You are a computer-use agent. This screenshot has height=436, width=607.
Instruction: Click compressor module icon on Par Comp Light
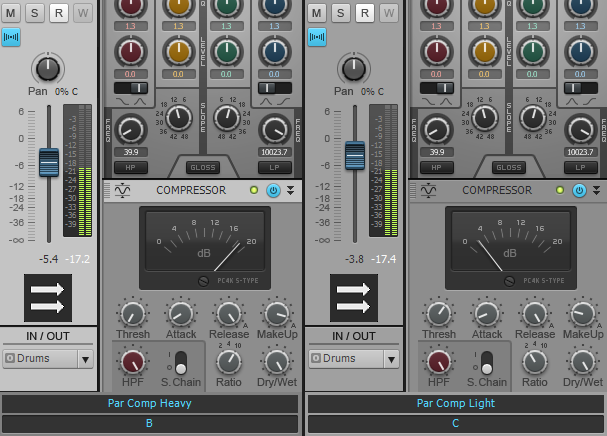click(428, 190)
